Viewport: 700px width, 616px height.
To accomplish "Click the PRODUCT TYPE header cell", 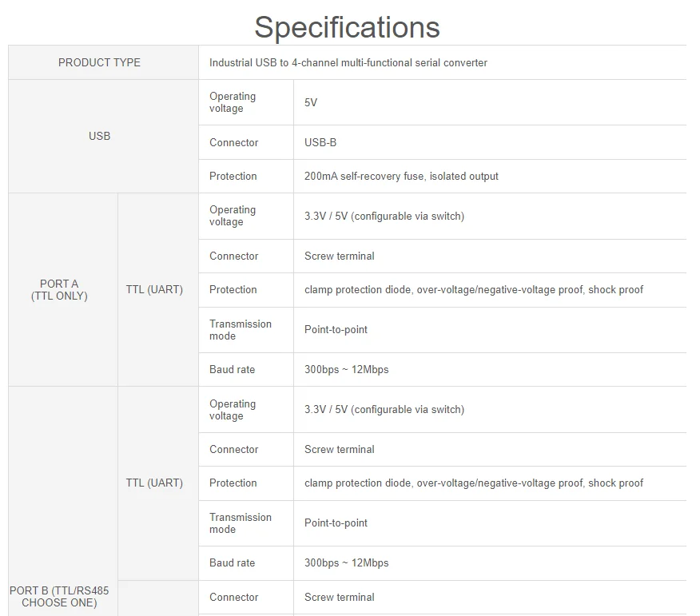I will [x=99, y=62].
